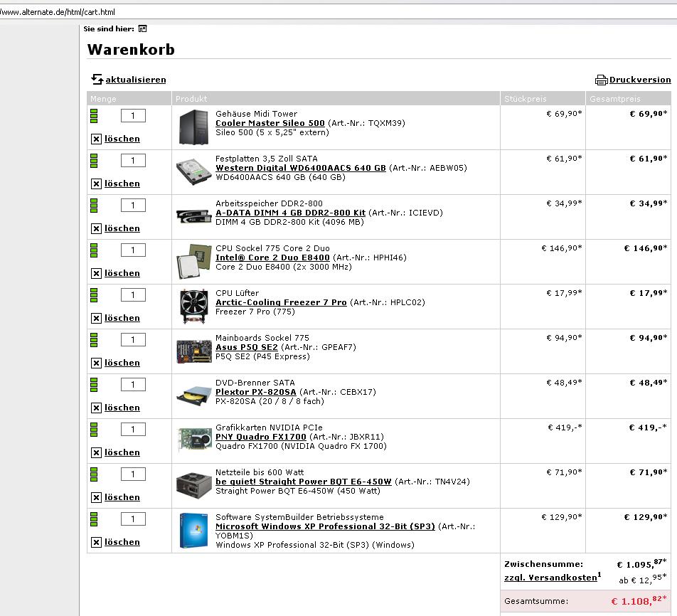Click quantity field for A-DATA DIMM 4 GB
The image size is (677, 616).
click(x=133, y=206)
